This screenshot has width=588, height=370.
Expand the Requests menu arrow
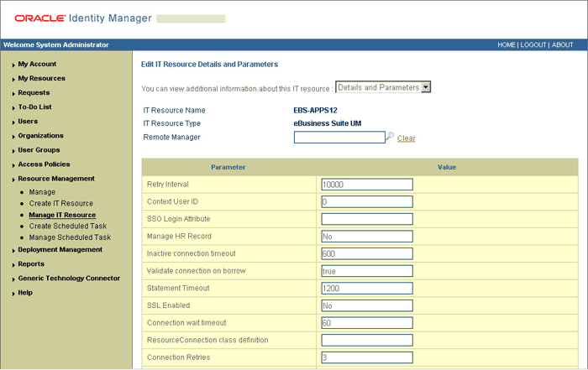pyautogui.click(x=13, y=94)
